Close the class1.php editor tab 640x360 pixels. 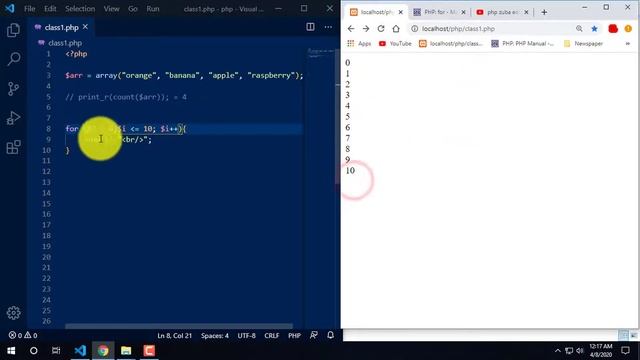click(x=85, y=27)
